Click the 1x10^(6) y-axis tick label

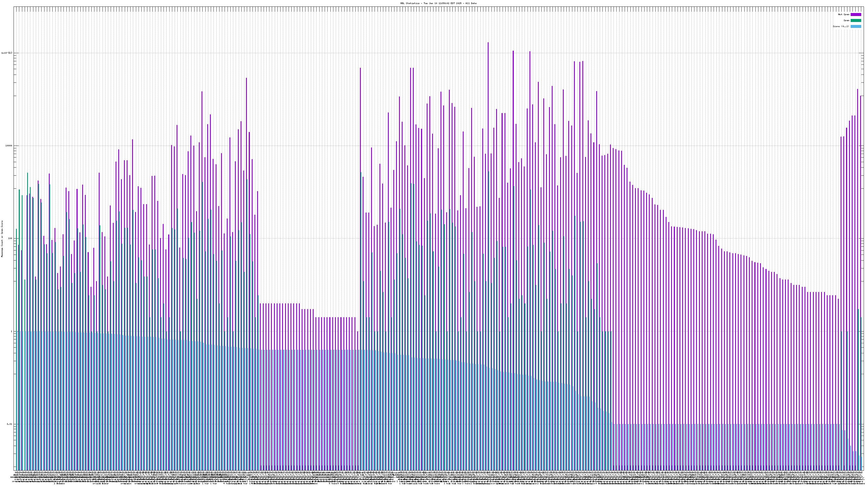(x=7, y=53)
